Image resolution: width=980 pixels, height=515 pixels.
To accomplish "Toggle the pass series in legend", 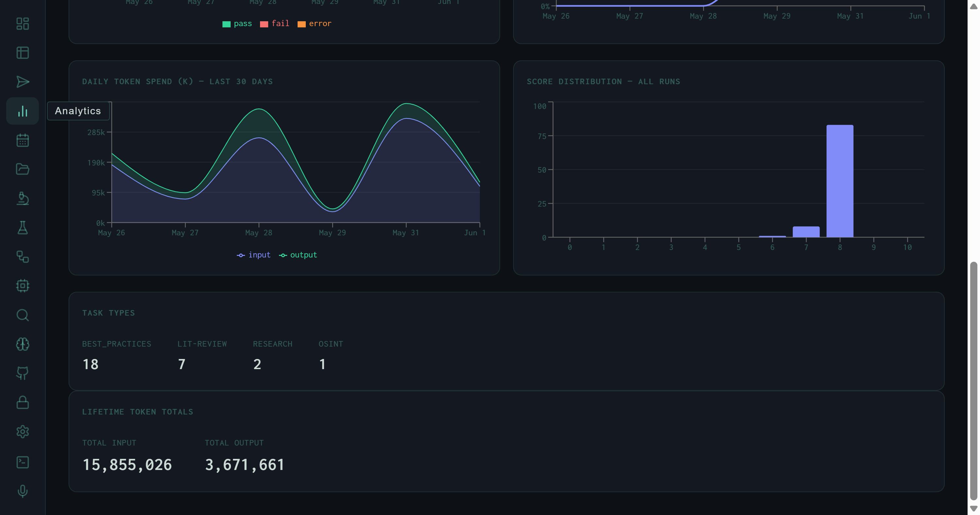I will (x=237, y=23).
